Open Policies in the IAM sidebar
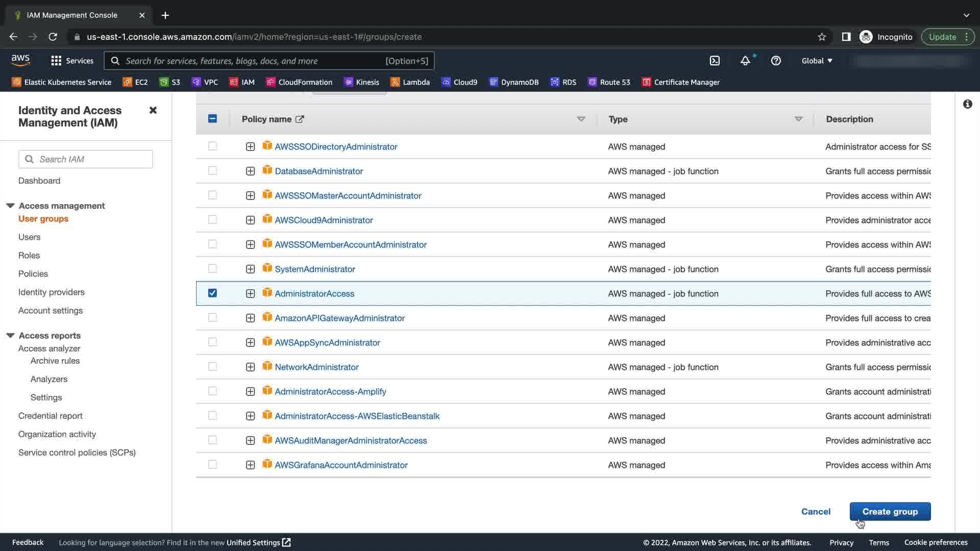 33,273
